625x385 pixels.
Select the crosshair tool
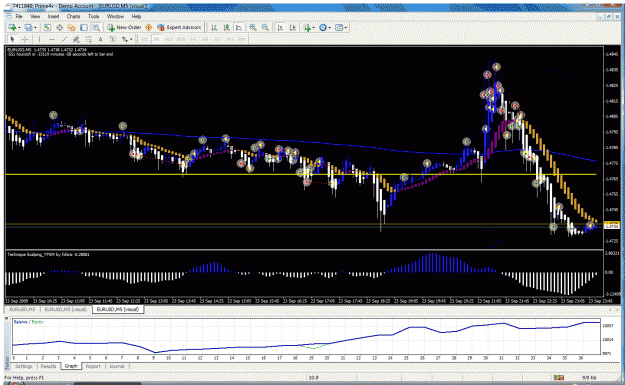pyautogui.click(x=25, y=39)
